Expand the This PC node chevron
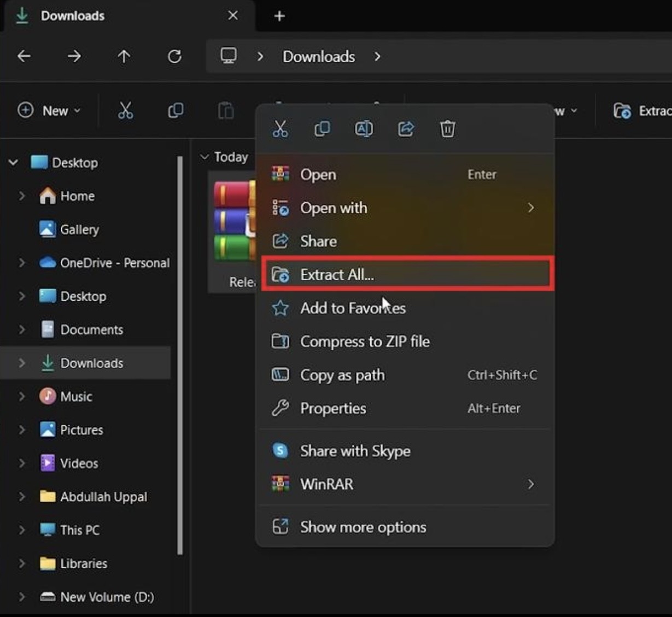672x617 pixels. pos(22,530)
